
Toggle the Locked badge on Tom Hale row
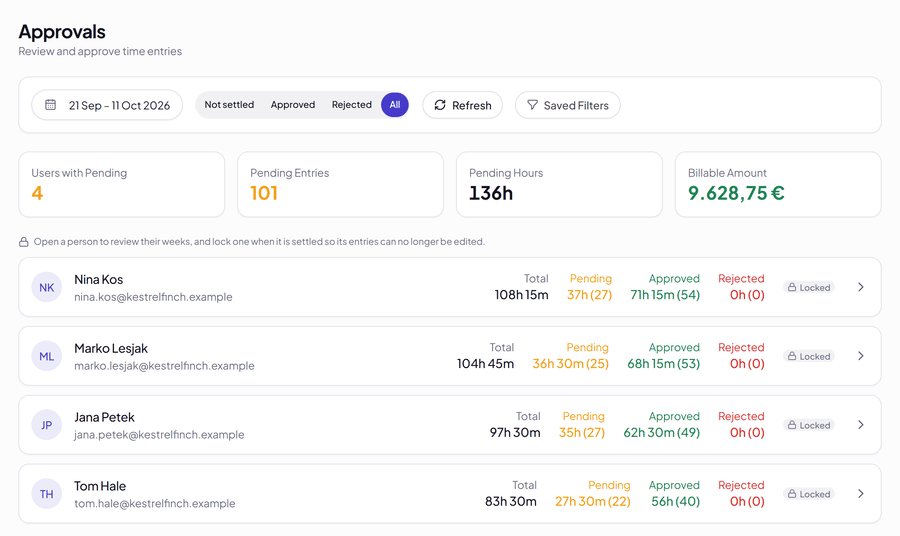click(x=809, y=494)
